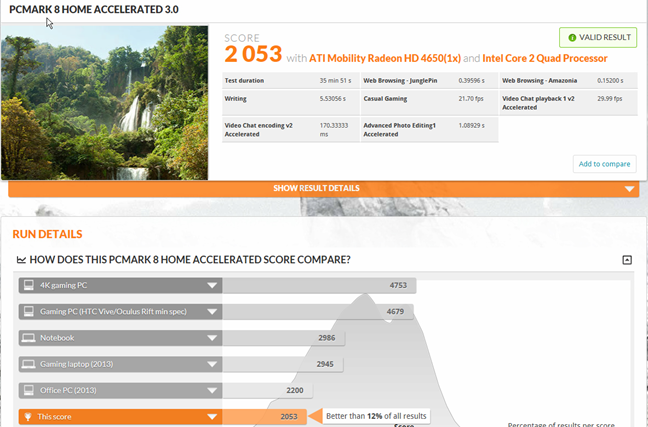Click the 1.08929 s photo editing value
Image resolution: width=648 pixels, height=427 pixels.
[x=472, y=125]
